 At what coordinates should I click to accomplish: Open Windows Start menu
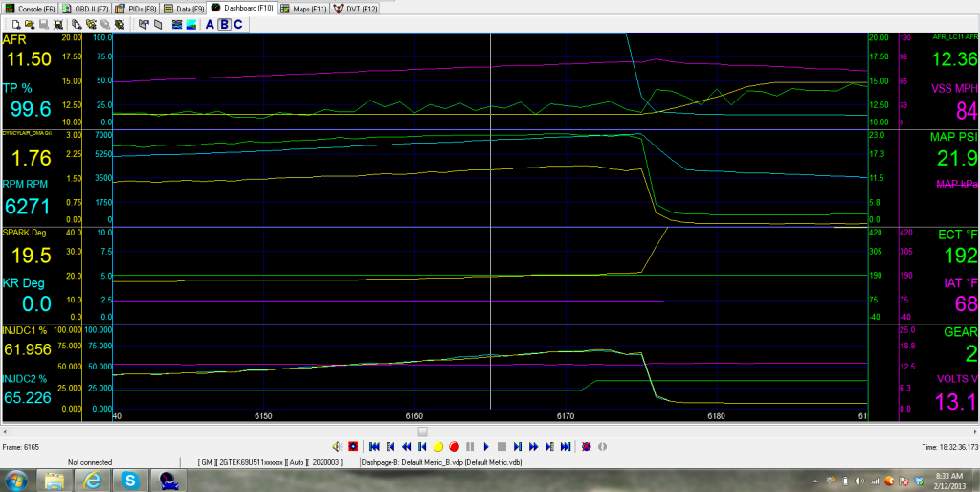(15, 481)
